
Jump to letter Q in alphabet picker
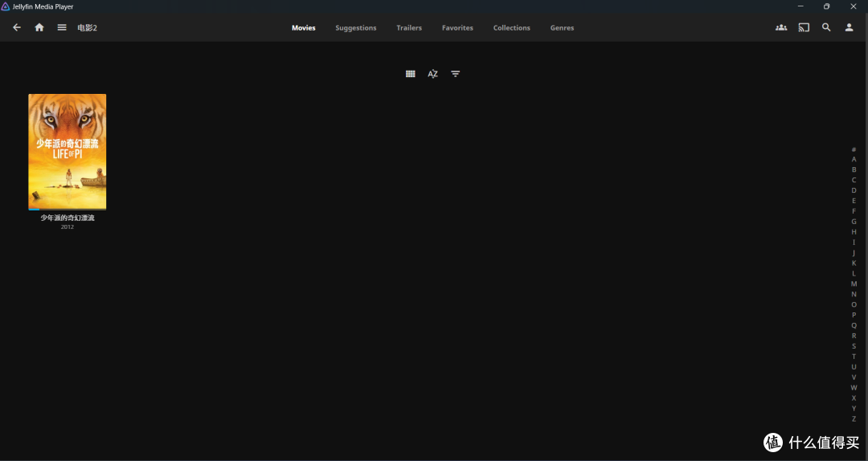854,325
